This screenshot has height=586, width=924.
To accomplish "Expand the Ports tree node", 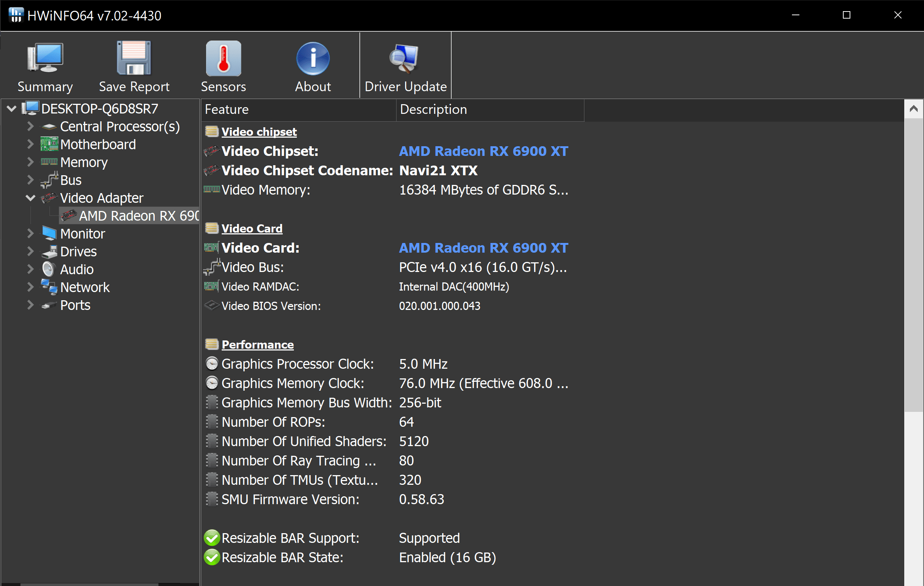I will point(30,305).
